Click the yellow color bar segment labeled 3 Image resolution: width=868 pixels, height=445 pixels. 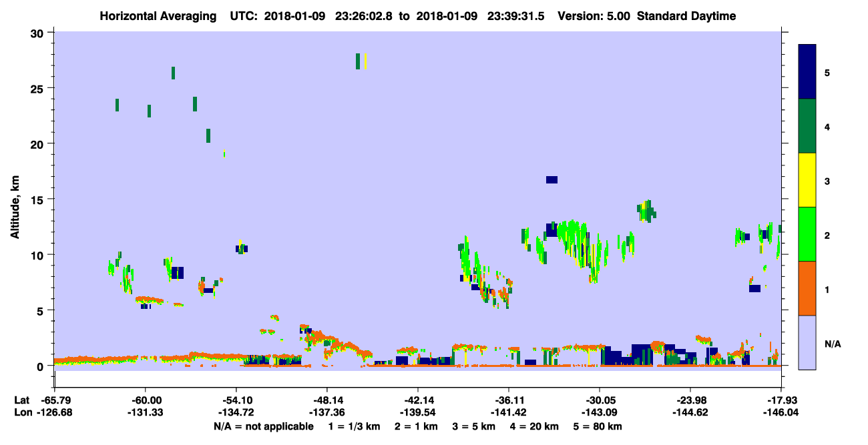[x=807, y=180]
